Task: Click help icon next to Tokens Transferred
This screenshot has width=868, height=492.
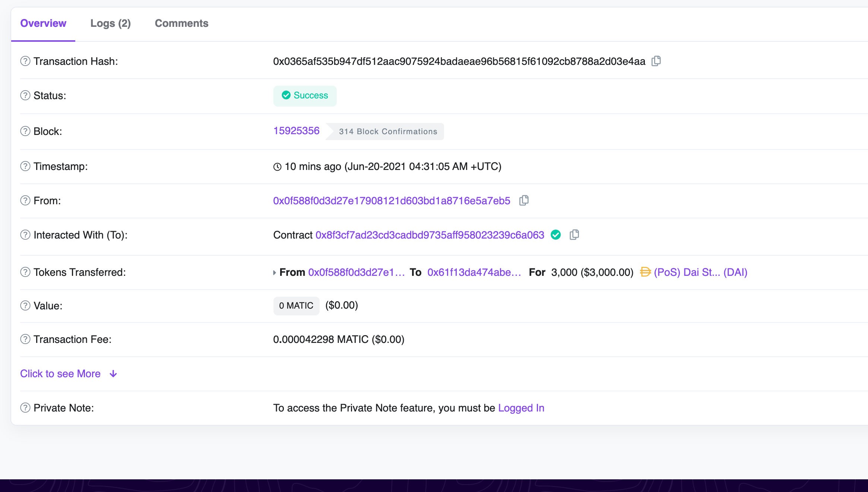Action: 25,272
